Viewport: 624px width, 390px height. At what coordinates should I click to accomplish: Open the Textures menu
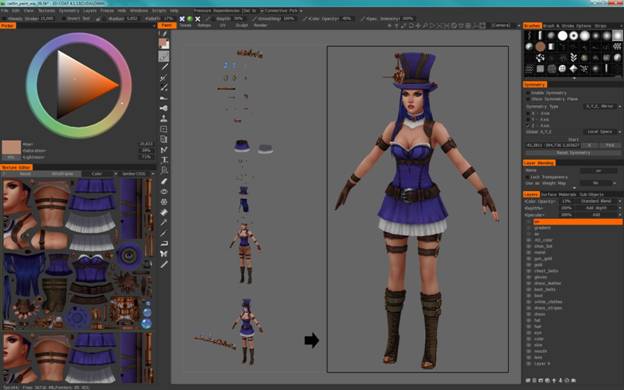(47, 11)
